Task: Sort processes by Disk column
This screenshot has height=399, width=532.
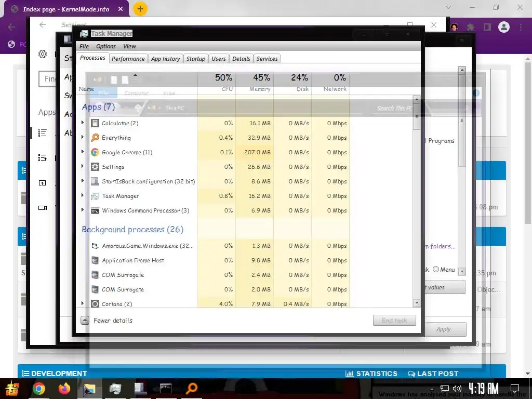Action: pyautogui.click(x=293, y=83)
